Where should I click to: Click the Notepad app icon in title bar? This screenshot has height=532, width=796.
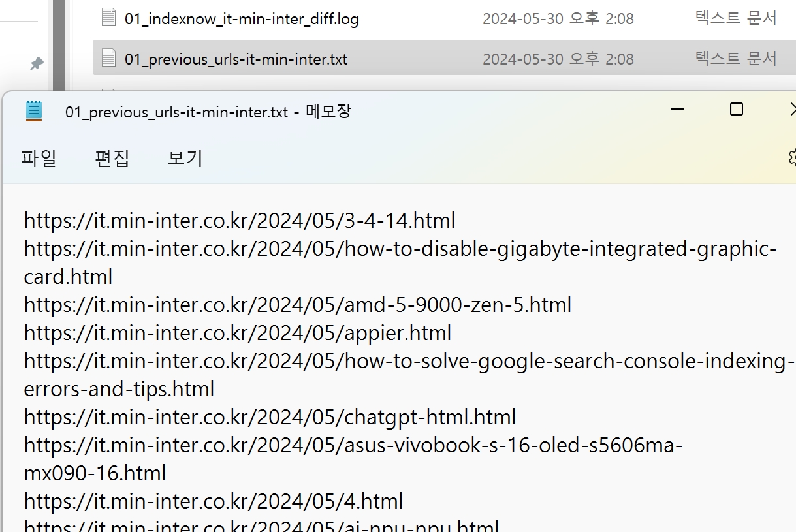(x=33, y=111)
